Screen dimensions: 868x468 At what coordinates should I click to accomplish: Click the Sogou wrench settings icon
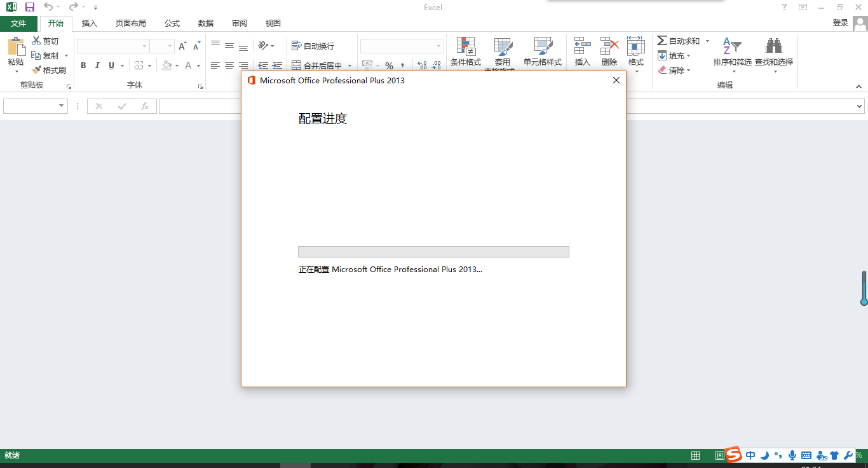tap(848, 455)
